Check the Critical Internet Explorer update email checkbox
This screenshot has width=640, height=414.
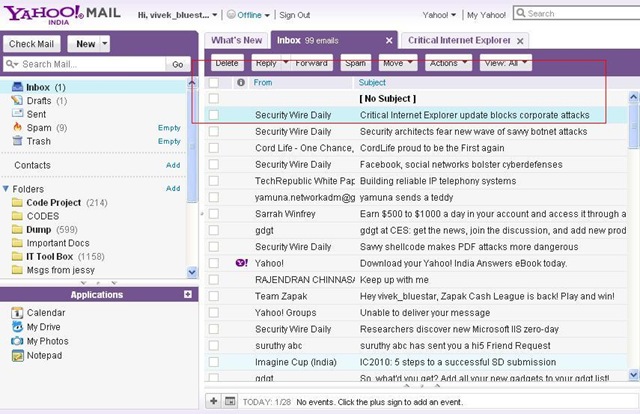(213, 115)
